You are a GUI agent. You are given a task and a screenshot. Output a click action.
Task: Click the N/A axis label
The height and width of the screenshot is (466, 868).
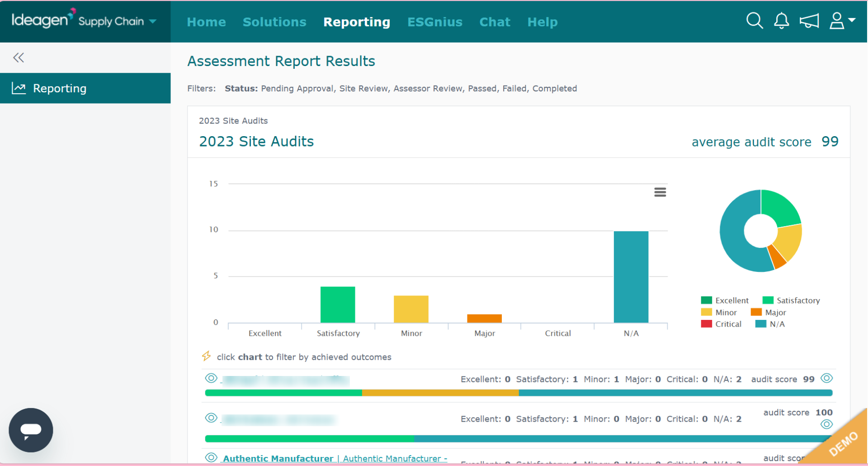(631, 333)
